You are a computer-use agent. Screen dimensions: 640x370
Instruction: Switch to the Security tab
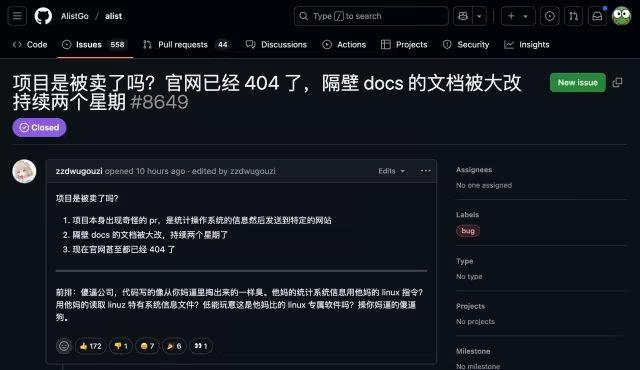[x=466, y=44]
